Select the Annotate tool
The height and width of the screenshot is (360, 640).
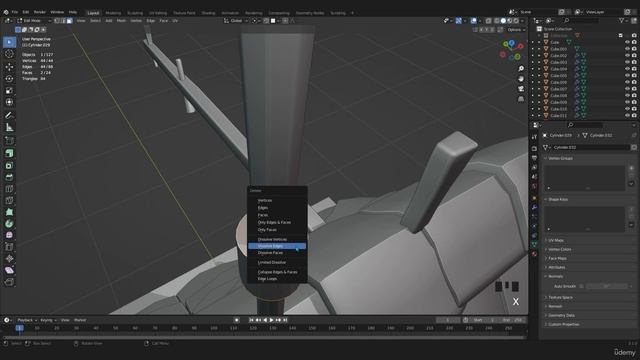(x=9, y=116)
